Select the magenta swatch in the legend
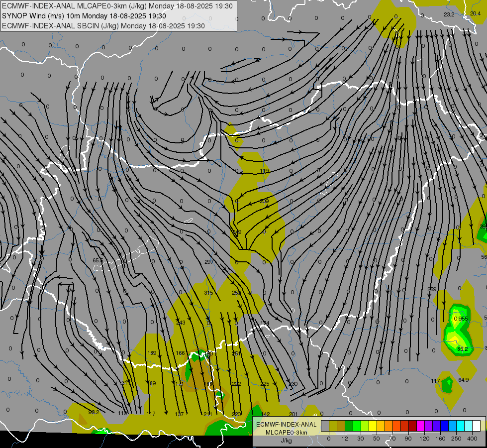This screenshot has width=487, height=448. (x=420, y=426)
